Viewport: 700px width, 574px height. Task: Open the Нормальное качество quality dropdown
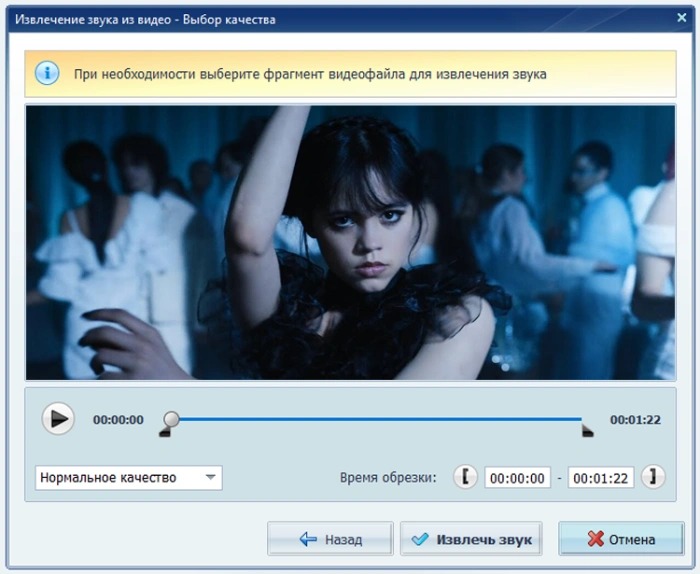[x=129, y=478]
